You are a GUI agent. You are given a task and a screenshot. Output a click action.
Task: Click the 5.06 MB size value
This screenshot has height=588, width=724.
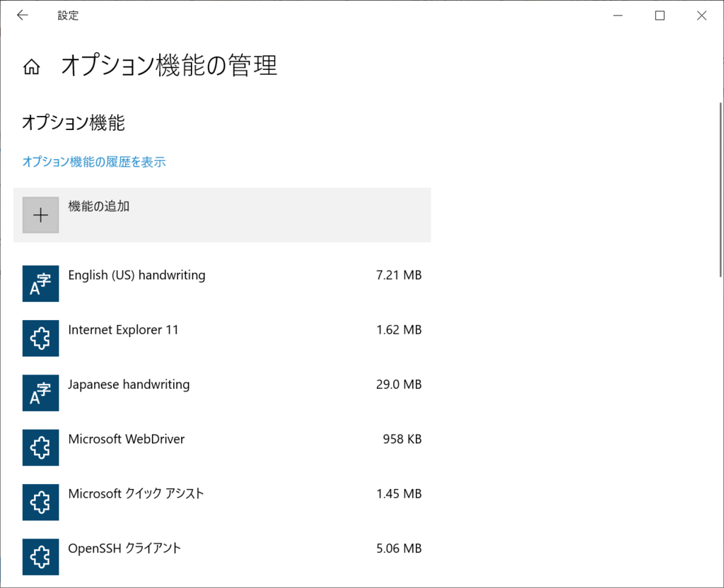click(399, 548)
